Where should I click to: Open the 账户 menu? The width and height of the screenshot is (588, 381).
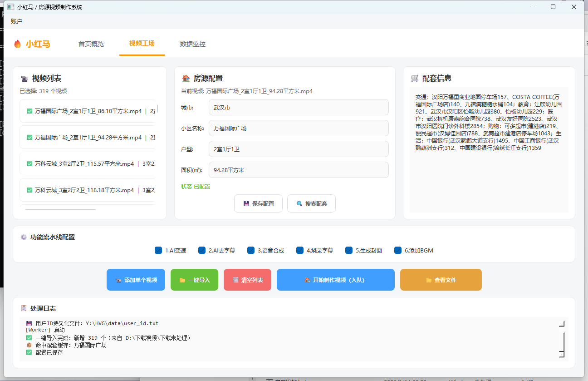click(x=17, y=21)
